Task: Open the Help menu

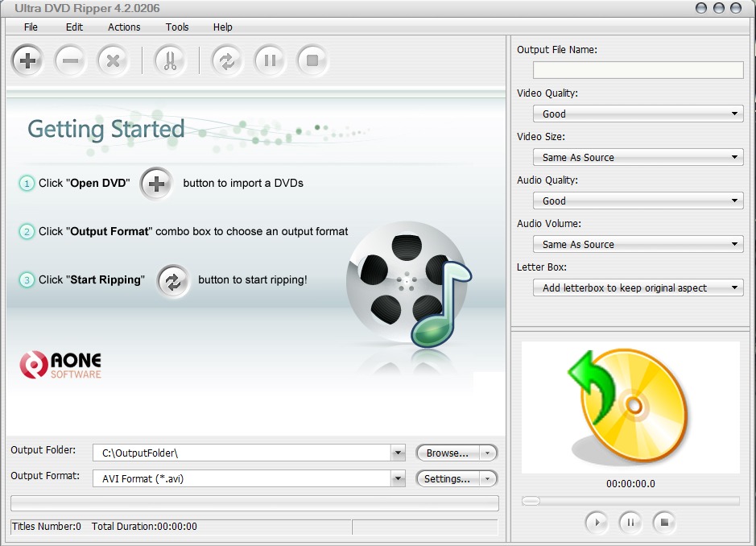Action: pos(223,27)
